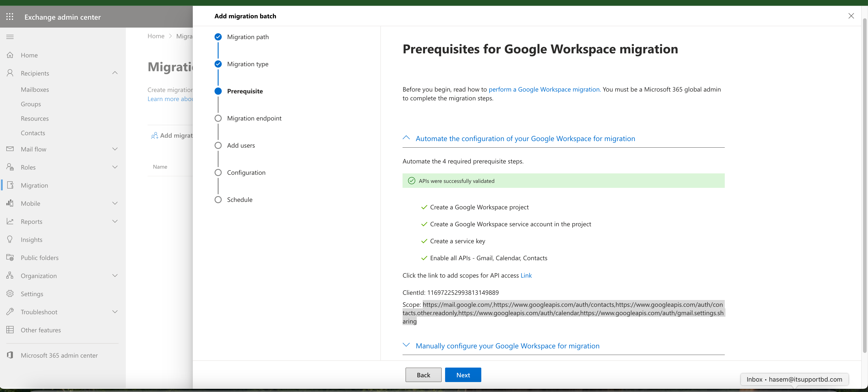Expand Manually configure your Google Workspace section
The image size is (868, 392).
[x=507, y=346]
